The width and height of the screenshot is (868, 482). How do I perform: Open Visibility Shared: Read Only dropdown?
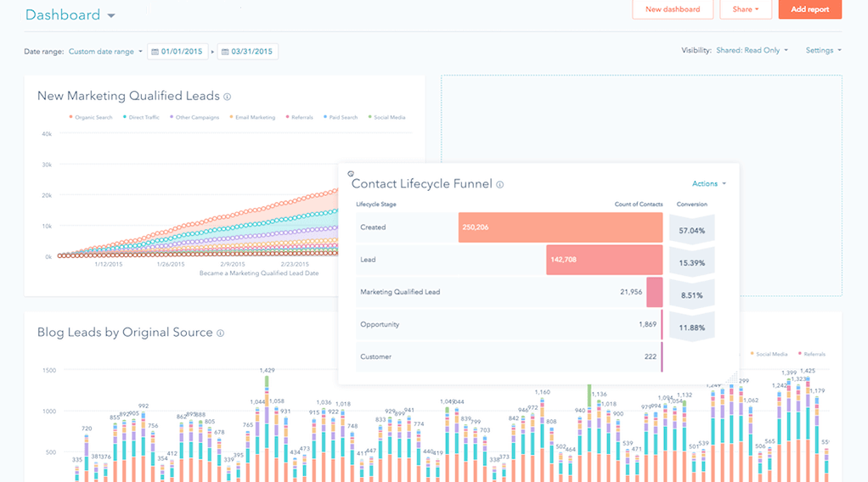(752, 50)
